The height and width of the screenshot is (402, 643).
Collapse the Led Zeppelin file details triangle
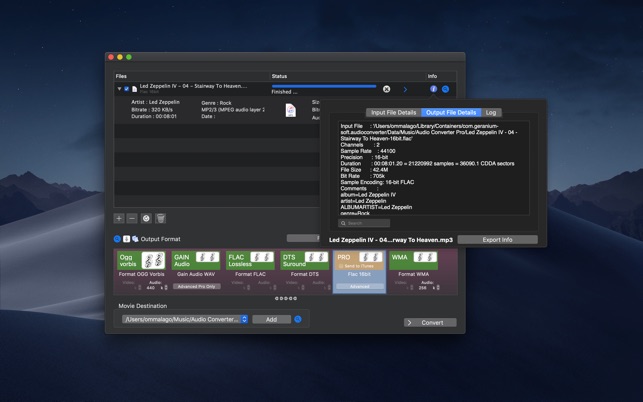[119, 89]
